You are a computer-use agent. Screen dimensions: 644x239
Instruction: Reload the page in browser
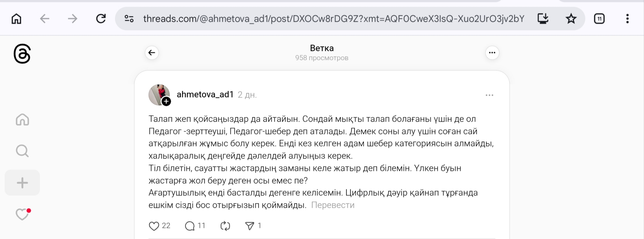pos(101,18)
